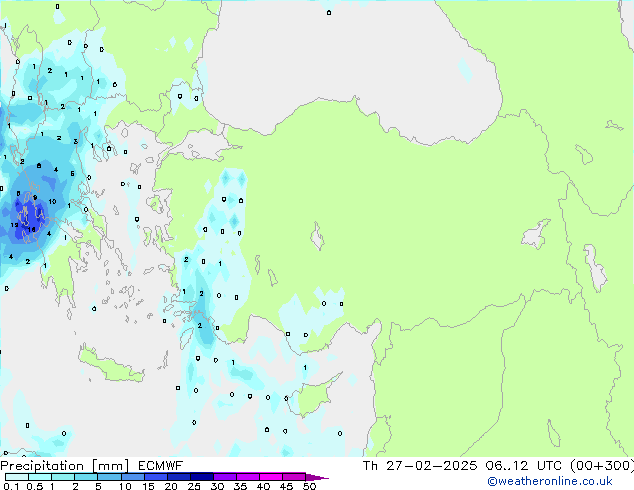
Task: Click the '25' legend scale label
Action: pos(194,486)
